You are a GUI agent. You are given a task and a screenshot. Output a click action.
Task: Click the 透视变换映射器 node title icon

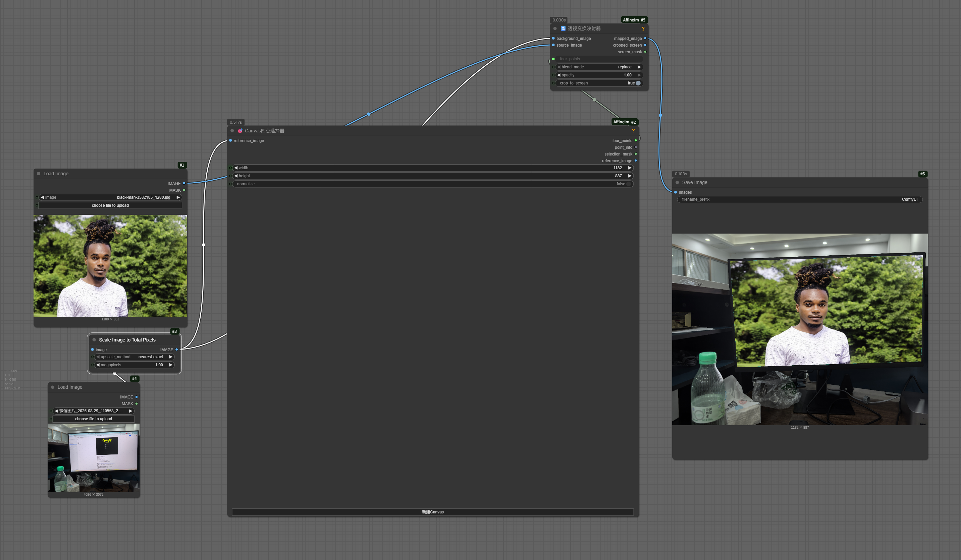(563, 28)
